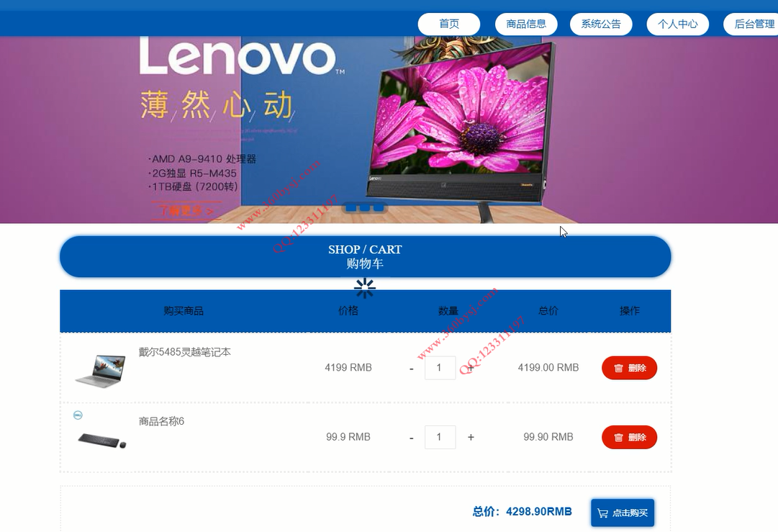The width and height of the screenshot is (778, 532).
Task: Delete the 戴尔5485 laptop from cart
Action: point(629,368)
